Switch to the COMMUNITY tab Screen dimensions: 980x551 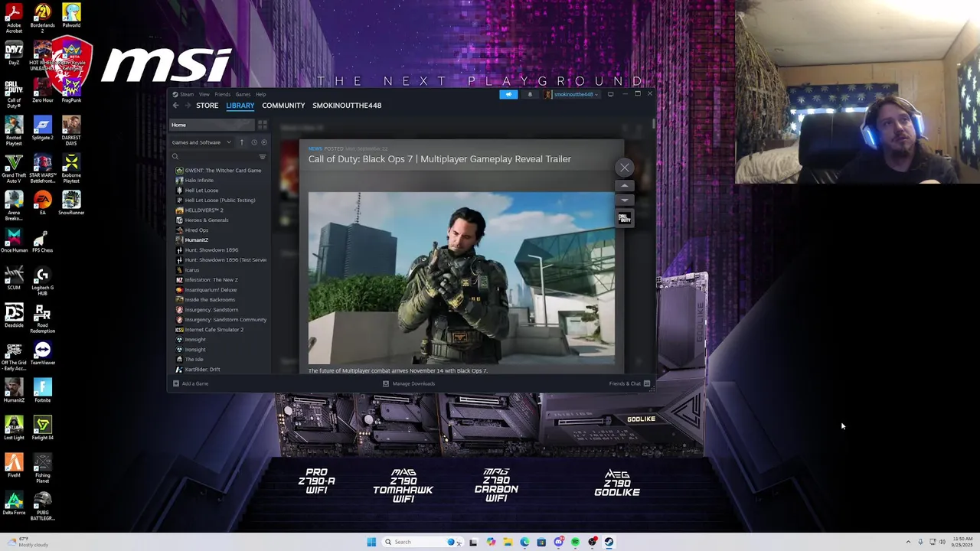coord(283,106)
